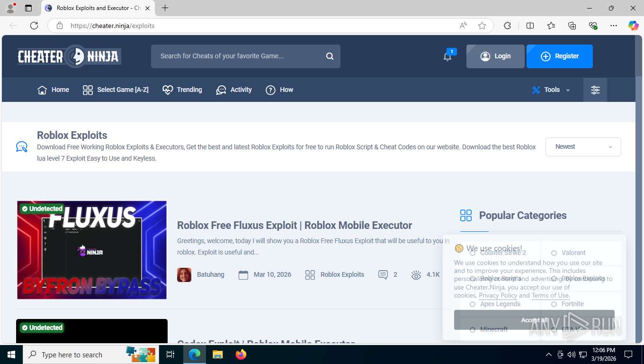Open the Trending page
The image size is (644, 364).
[x=182, y=90]
